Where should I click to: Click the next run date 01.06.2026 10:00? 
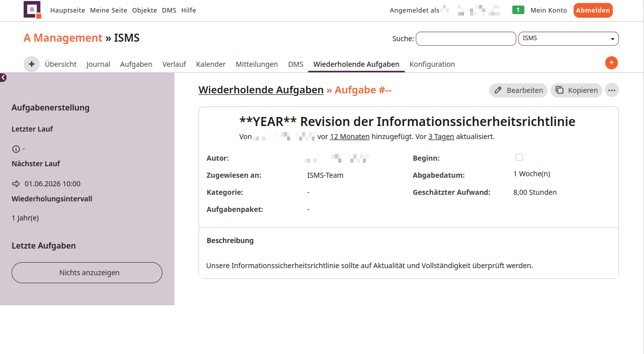tap(52, 184)
